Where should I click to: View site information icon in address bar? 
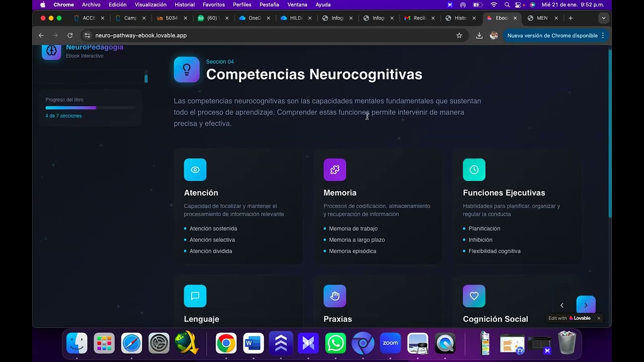pos(87,36)
